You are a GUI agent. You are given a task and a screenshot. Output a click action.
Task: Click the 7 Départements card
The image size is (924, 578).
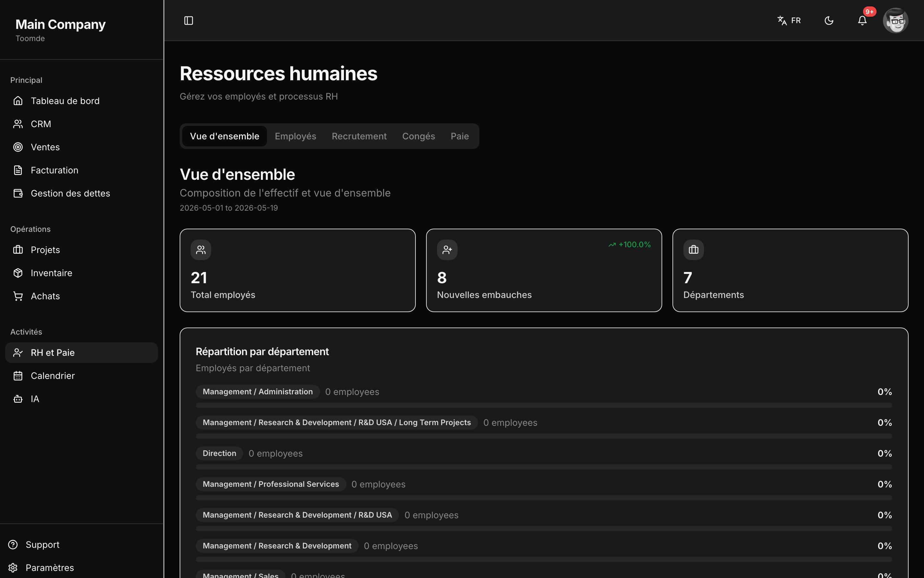(x=790, y=270)
